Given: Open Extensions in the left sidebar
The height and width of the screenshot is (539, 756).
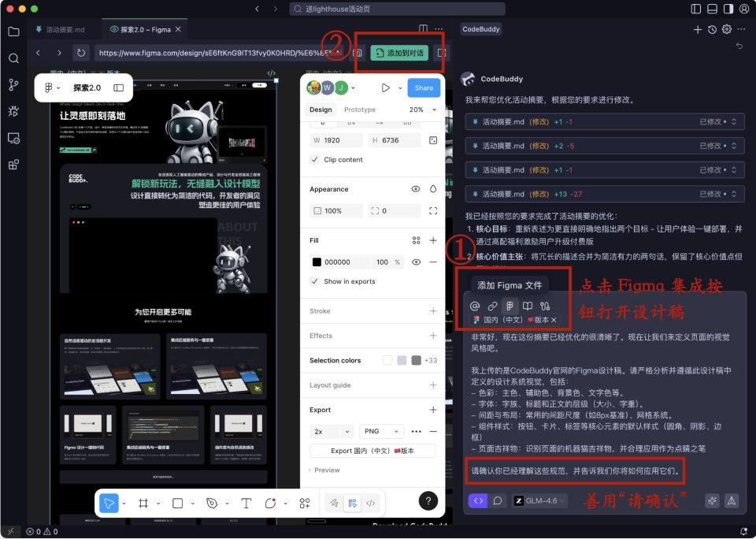Looking at the screenshot, I should (x=13, y=165).
